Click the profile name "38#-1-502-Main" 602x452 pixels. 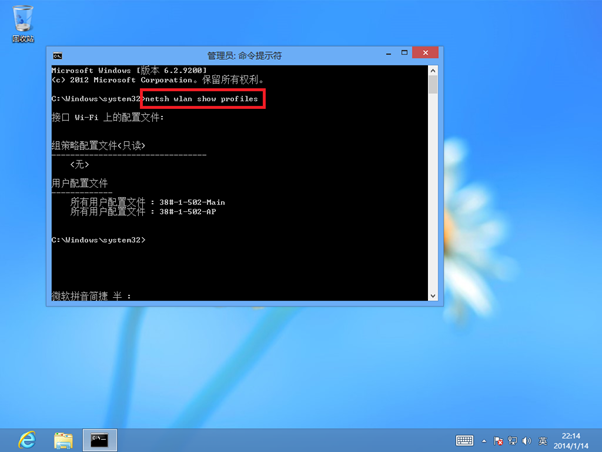(x=192, y=202)
